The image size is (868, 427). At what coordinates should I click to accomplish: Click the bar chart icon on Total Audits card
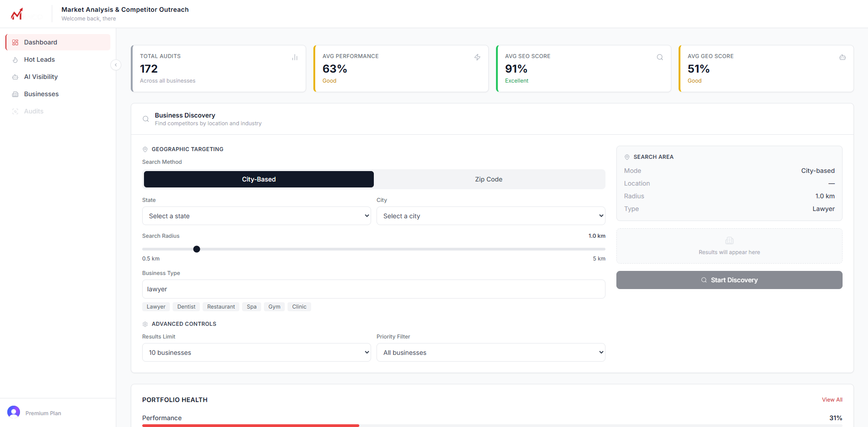click(x=295, y=57)
